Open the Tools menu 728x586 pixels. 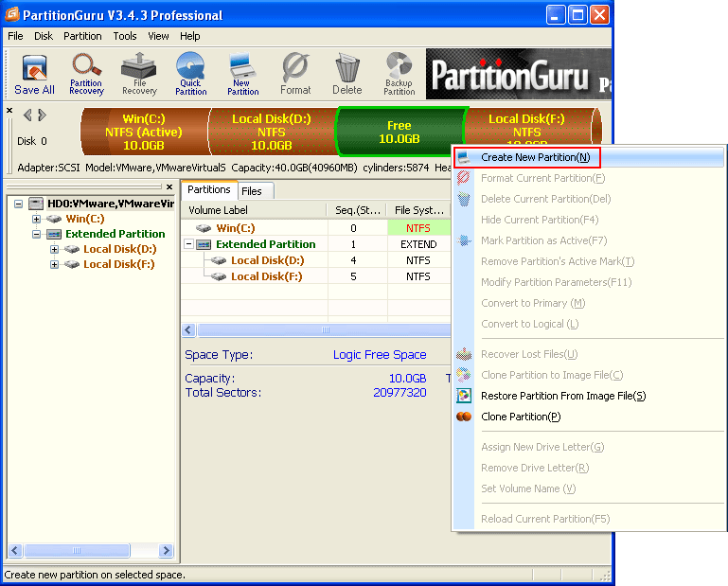125,36
